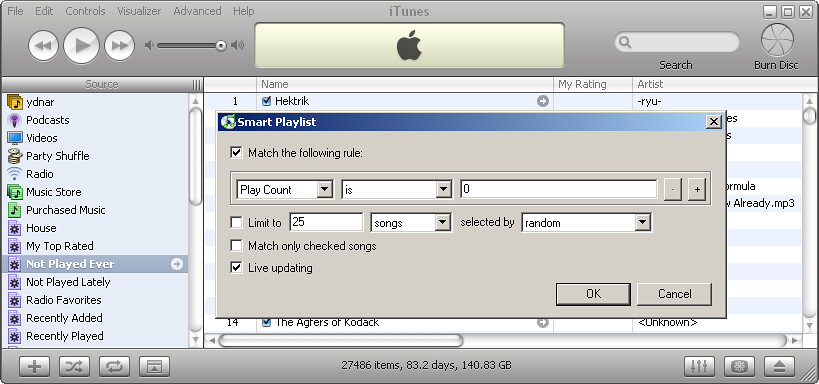Open the Help menu
819x384 pixels.
tap(243, 11)
